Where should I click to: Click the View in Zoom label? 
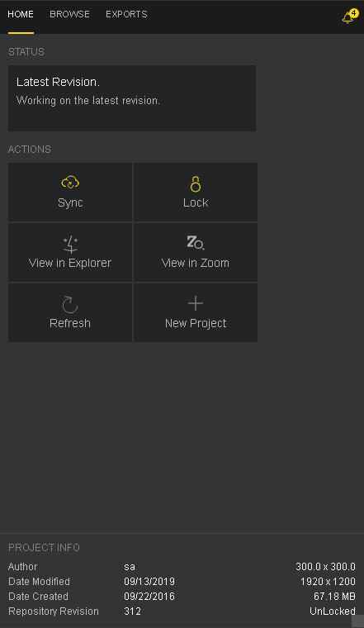click(x=195, y=263)
